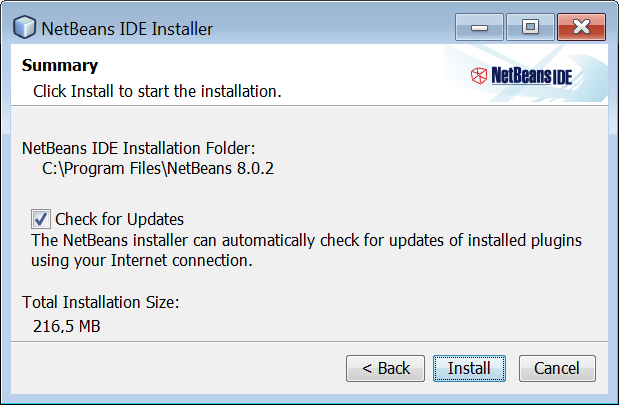Untick the Check for Updates checkbox
Screen dimensions: 619x405
[41, 219]
